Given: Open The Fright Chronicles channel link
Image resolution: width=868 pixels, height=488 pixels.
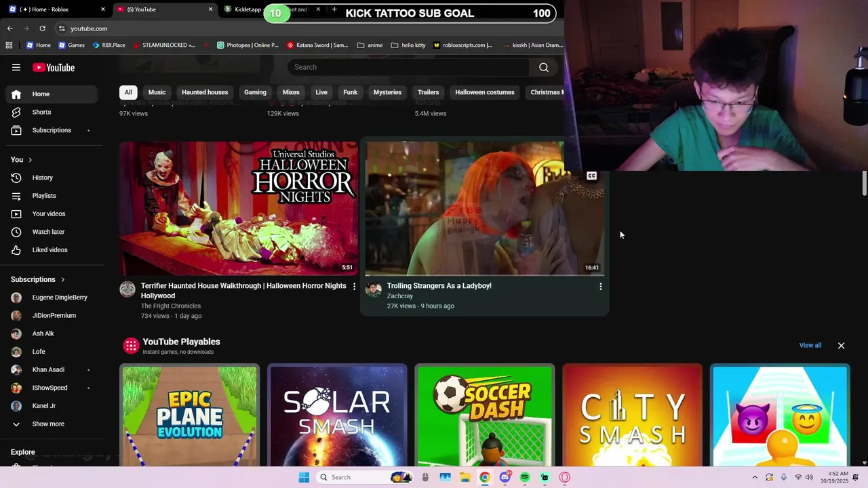Looking at the screenshot, I should point(171,306).
